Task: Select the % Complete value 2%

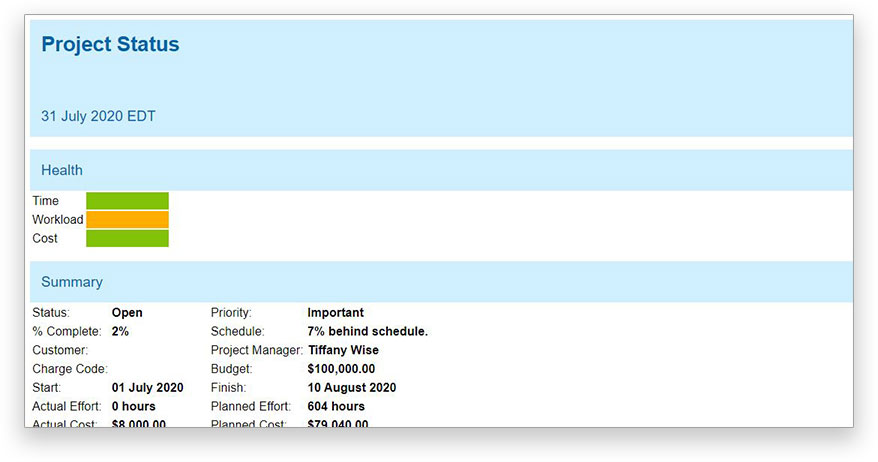Action: point(120,331)
